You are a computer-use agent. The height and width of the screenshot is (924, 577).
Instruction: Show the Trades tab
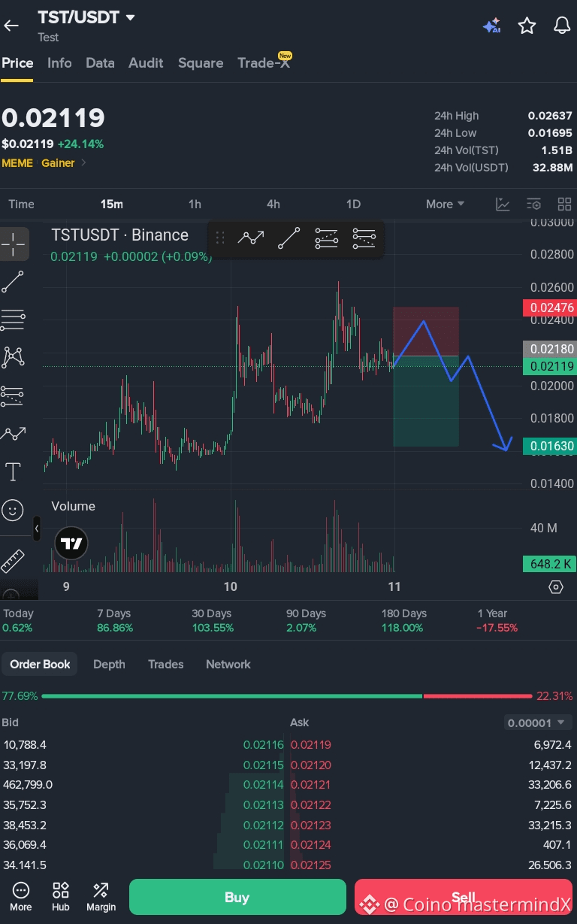[166, 664]
